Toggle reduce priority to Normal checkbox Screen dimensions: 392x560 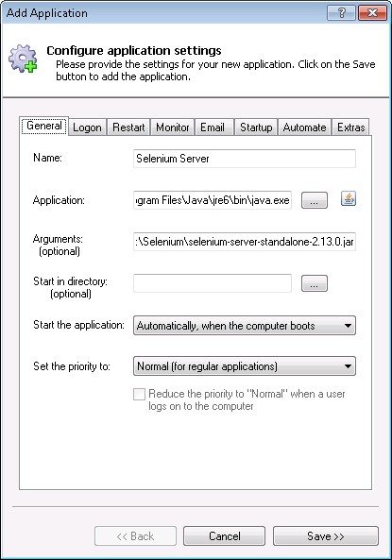139,395
